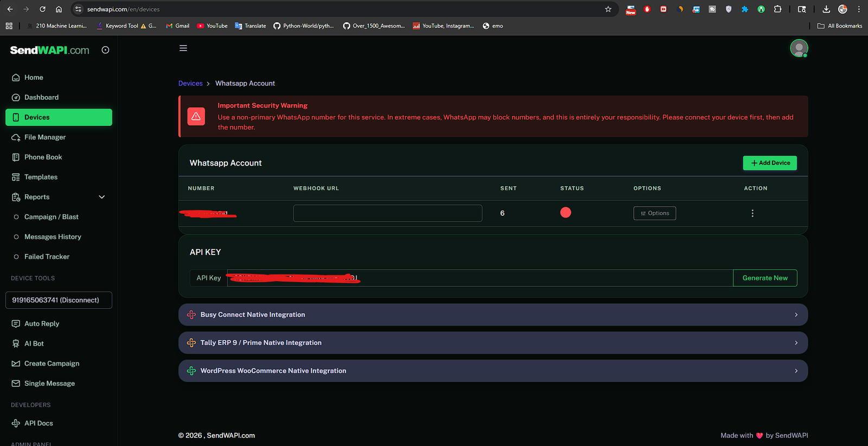
Task: Click the circle icon beside the SendWAPI logo
Action: (105, 50)
